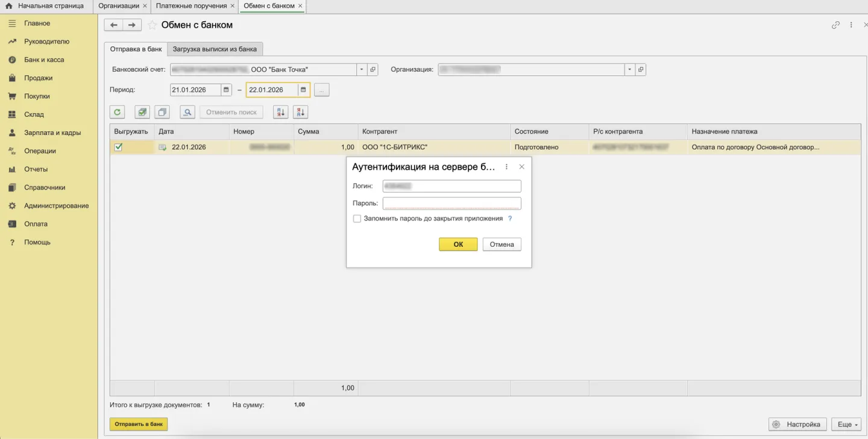Viewport: 868px width, 439px height.
Task: Open the Платежные поручения tab
Action: click(191, 6)
